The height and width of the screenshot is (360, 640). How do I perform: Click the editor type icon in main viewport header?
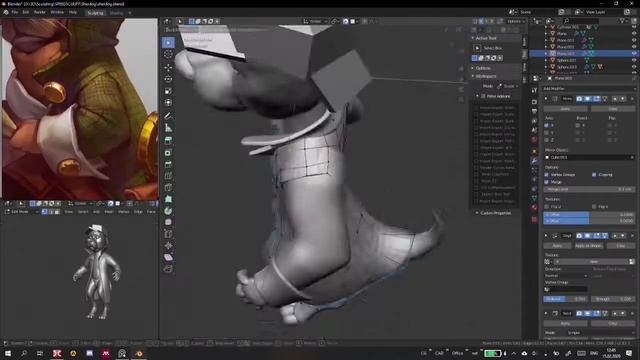pyautogui.click(x=167, y=21)
